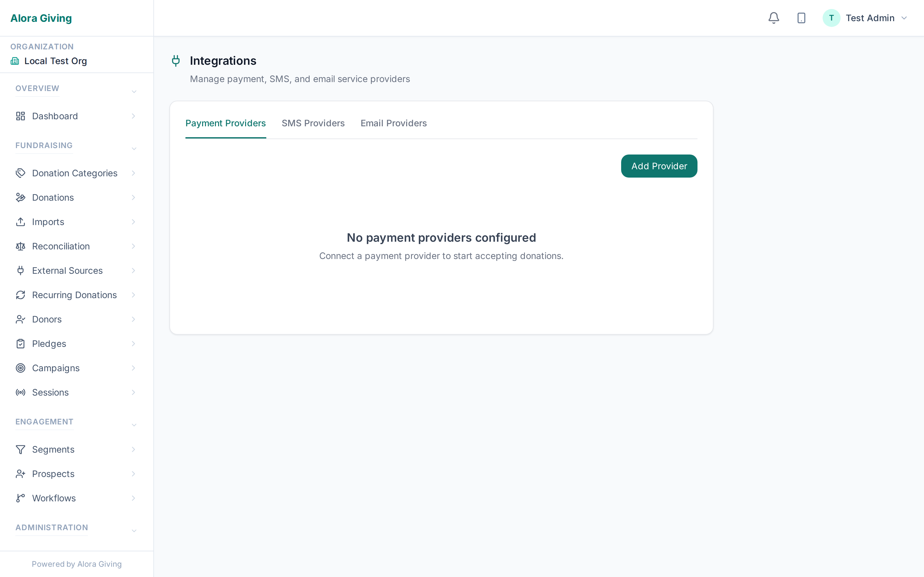Viewport: 924px width, 577px height.
Task: Click the Recurring Donations refresh icon
Action: pos(20,295)
